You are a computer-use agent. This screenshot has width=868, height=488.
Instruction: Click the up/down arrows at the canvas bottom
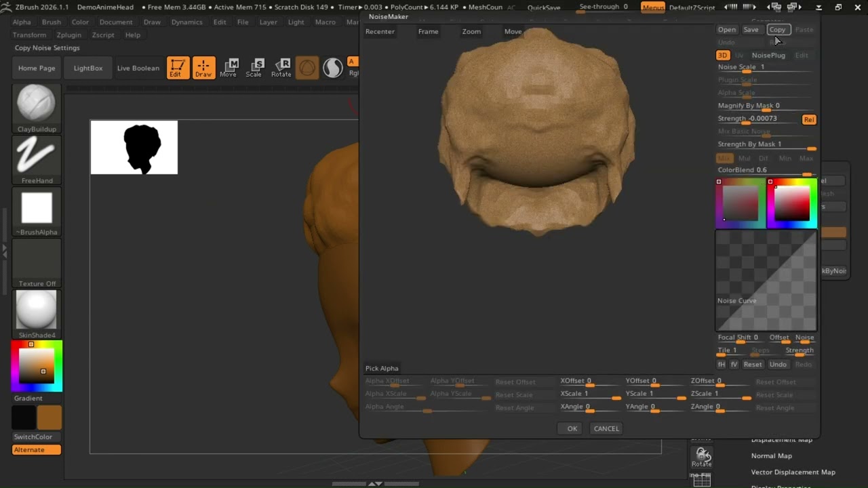pos(375,483)
